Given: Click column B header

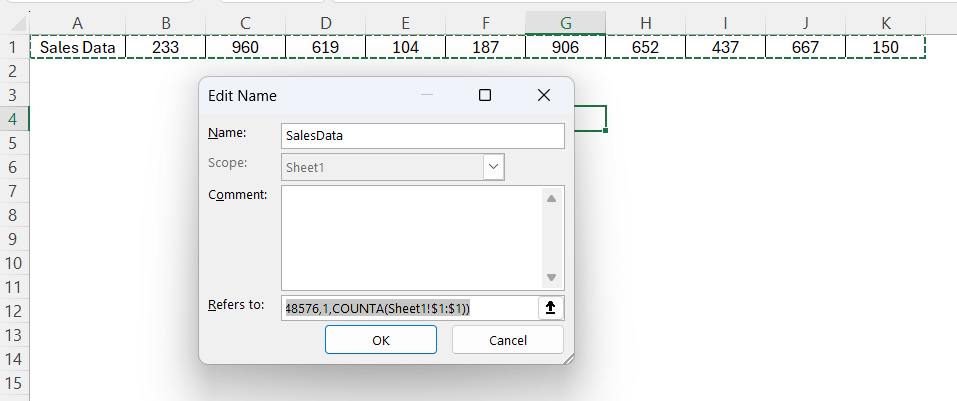Looking at the screenshot, I should [x=166, y=23].
